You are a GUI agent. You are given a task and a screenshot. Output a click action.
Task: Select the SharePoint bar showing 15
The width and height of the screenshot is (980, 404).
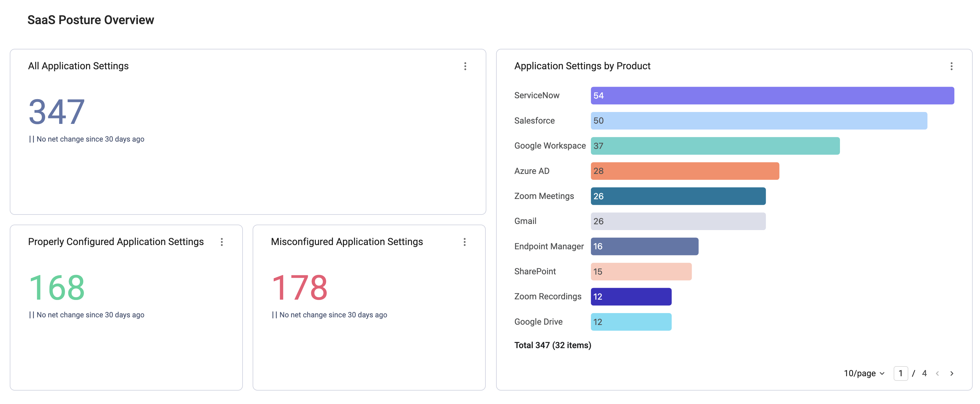(x=641, y=271)
